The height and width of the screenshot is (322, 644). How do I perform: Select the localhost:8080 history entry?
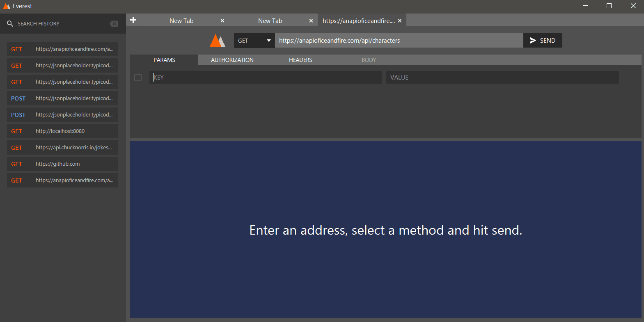[62, 131]
